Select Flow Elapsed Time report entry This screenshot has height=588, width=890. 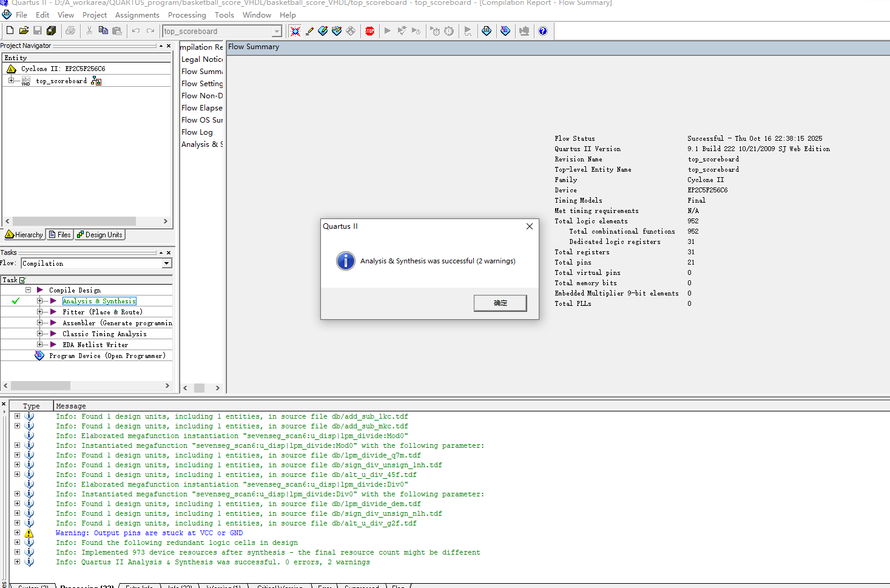[202, 107]
